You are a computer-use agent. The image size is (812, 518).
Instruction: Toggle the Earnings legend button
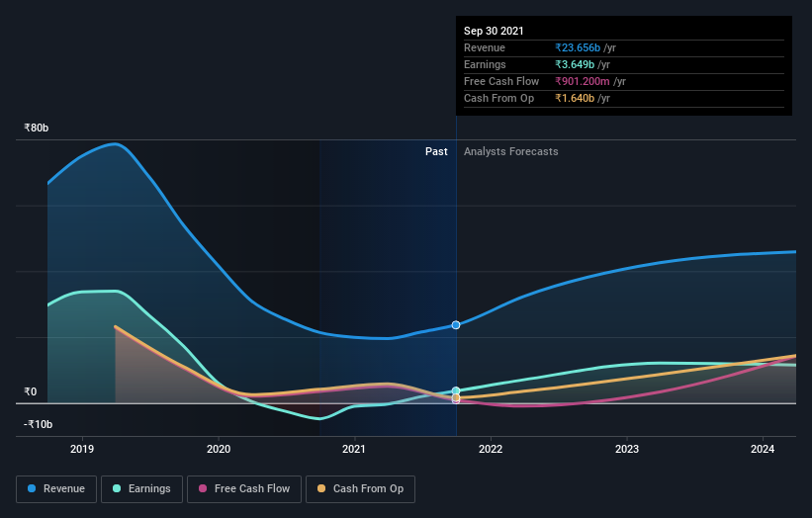click(x=141, y=489)
